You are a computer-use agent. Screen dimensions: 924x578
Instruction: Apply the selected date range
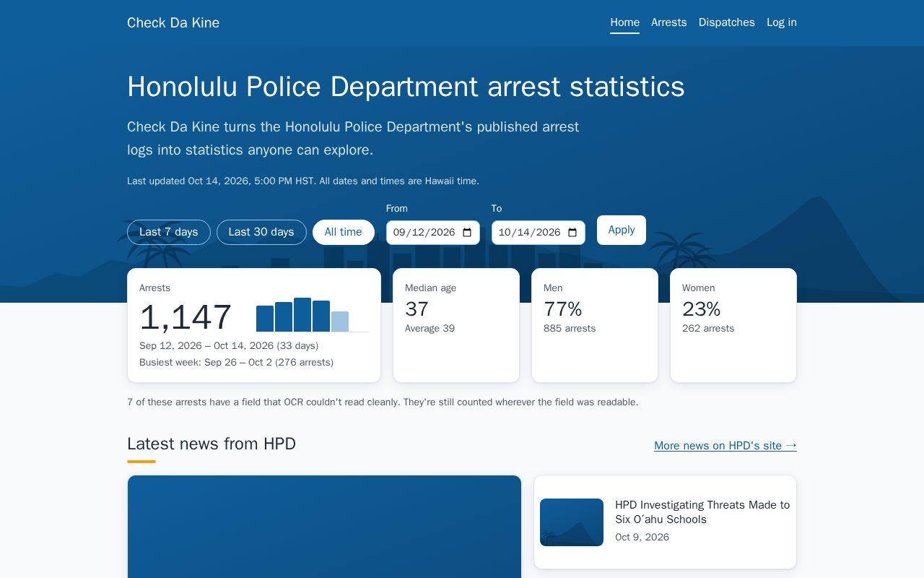[x=622, y=230]
